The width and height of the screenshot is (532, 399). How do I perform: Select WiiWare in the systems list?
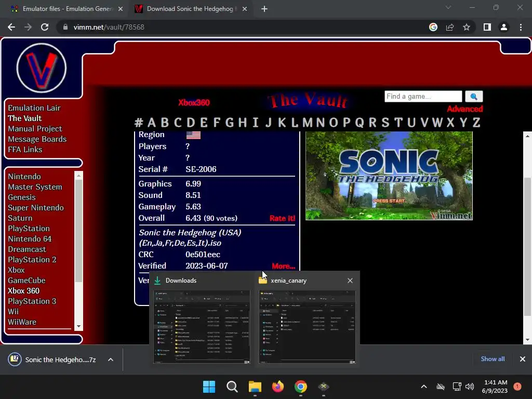[22, 322]
